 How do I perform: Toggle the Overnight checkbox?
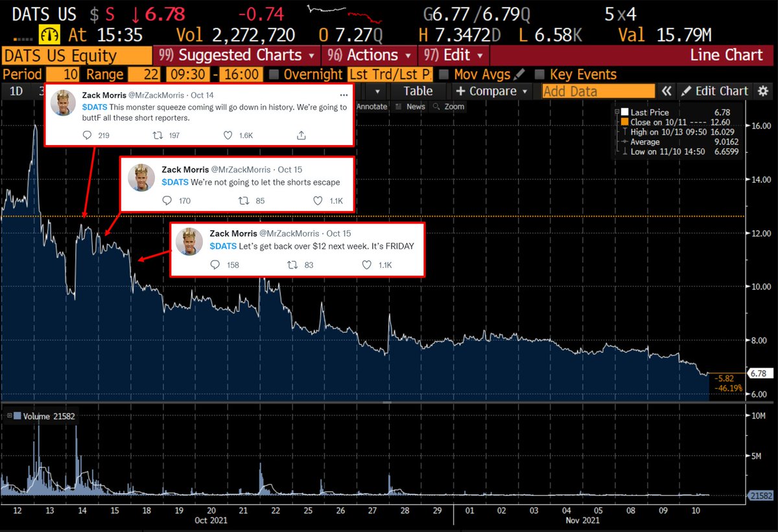[274, 75]
